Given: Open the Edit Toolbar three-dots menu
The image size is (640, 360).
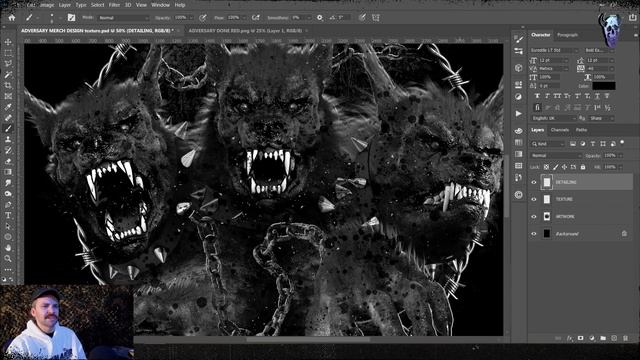Looking at the screenshot, I should [8, 269].
